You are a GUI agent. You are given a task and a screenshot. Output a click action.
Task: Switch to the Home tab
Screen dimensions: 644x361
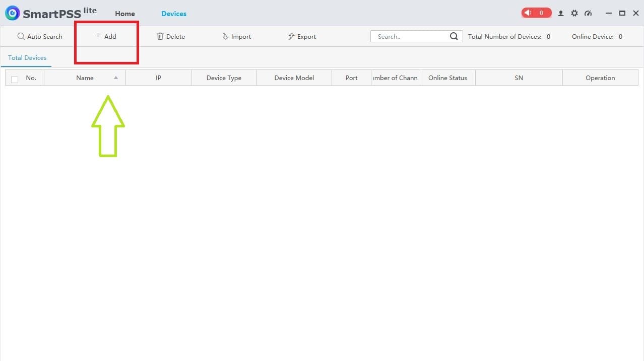[124, 14]
